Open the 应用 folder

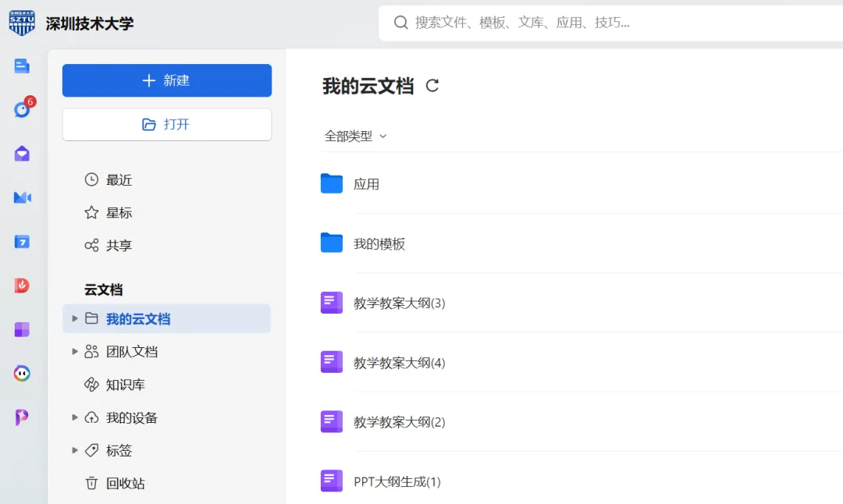click(x=365, y=184)
